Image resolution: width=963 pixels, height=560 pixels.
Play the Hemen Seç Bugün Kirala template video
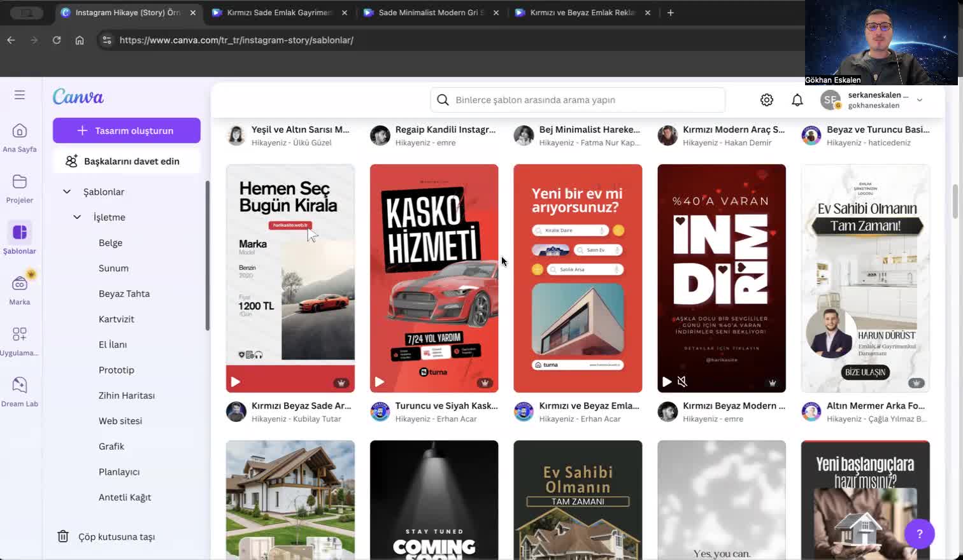236,382
